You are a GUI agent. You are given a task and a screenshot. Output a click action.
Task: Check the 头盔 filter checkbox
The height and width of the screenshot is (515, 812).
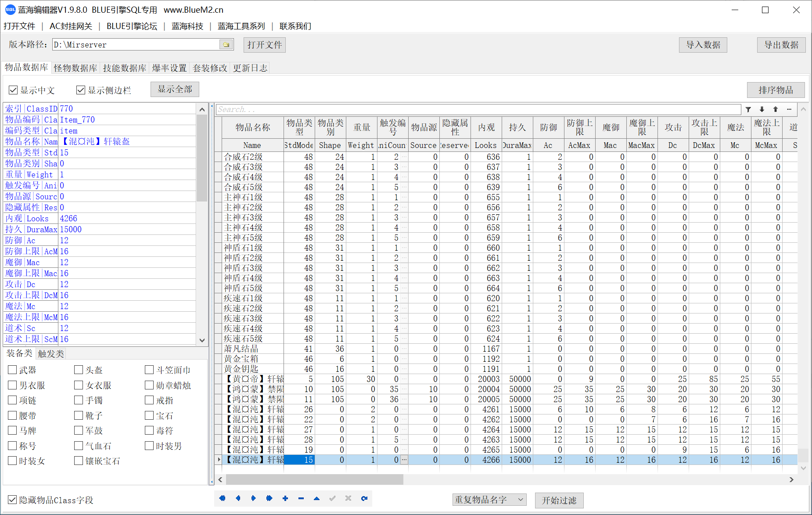point(79,370)
